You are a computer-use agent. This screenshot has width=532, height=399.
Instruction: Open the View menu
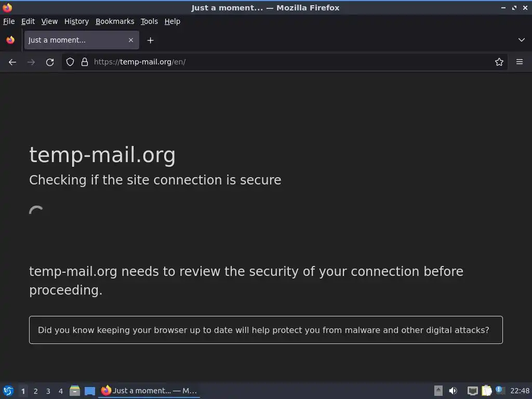[49, 21]
